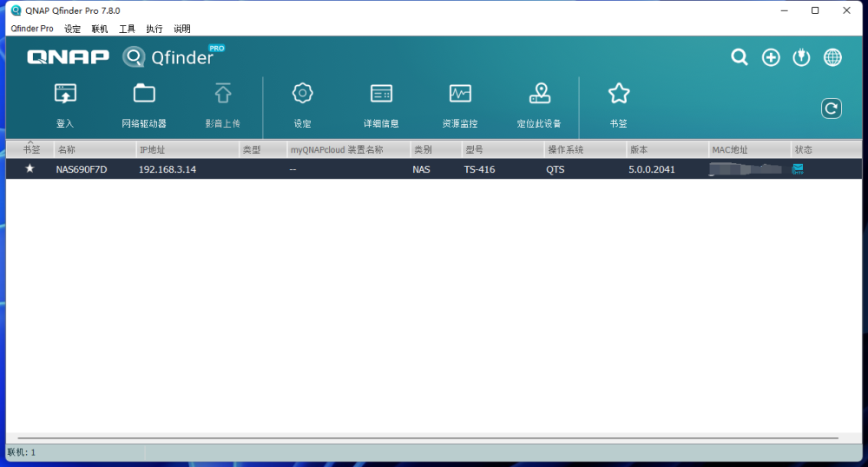Click the add device plus icon
This screenshot has width=868, height=467.
[x=771, y=57]
